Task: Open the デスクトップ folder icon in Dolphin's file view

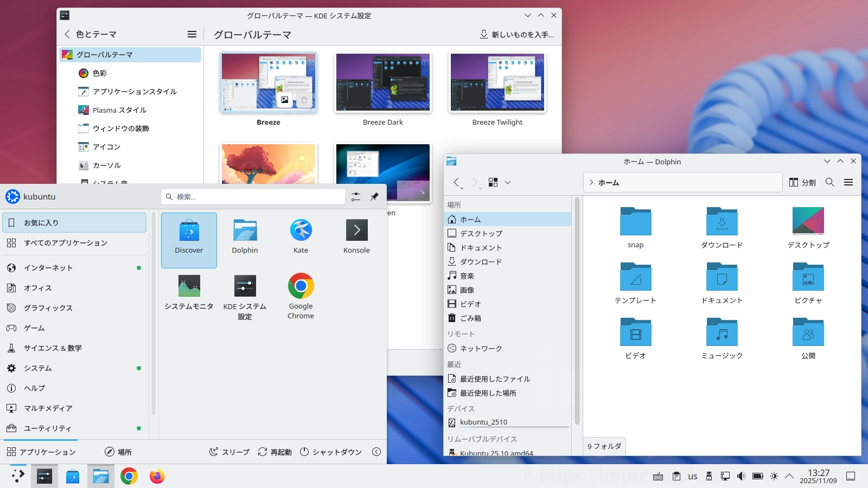Action: pyautogui.click(x=808, y=228)
